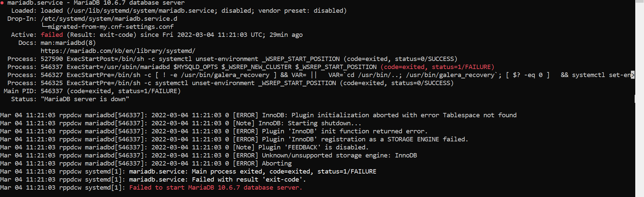Click the Plugin 'FEEDBACK' is disabled note
Viewport: 644px width, 197px height.
click(313, 147)
